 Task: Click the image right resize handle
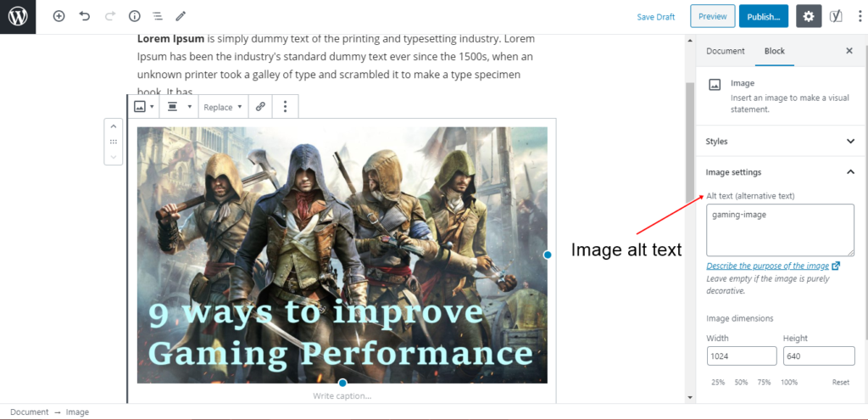click(x=548, y=255)
